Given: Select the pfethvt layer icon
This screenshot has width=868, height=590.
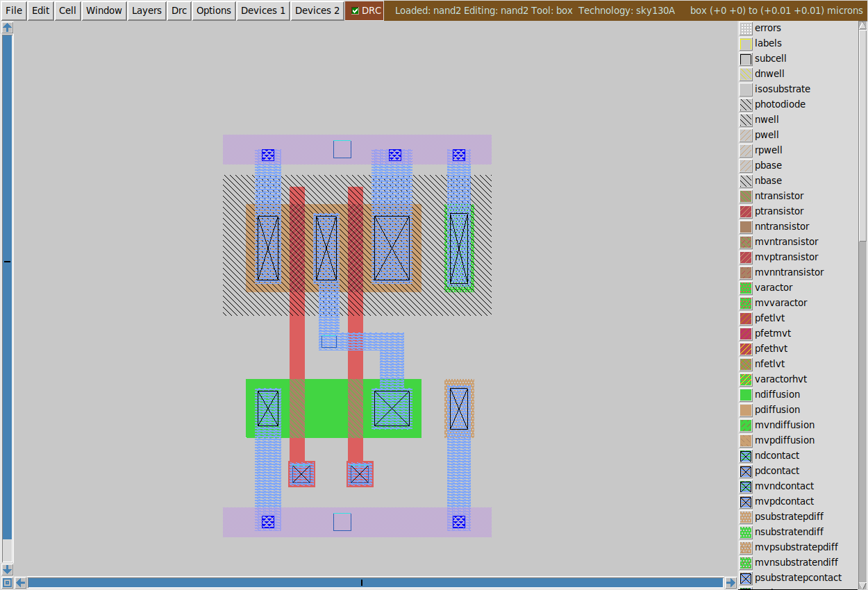Looking at the screenshot, I should (x=746, y=349).
